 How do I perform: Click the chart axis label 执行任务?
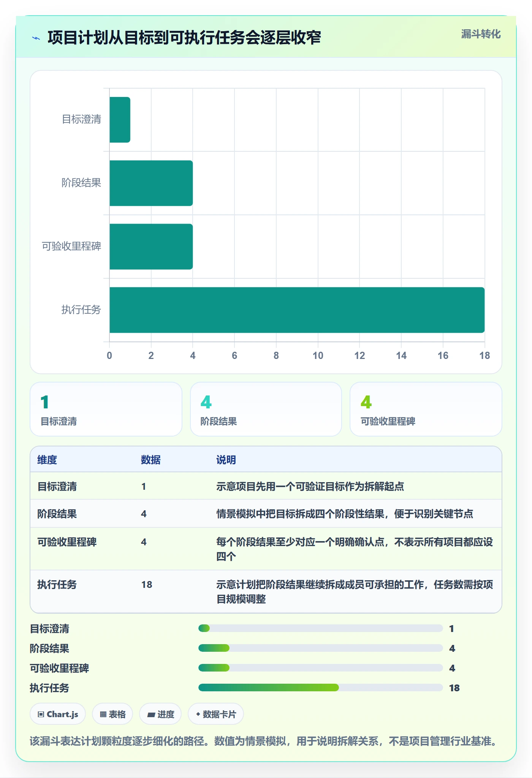81,310
